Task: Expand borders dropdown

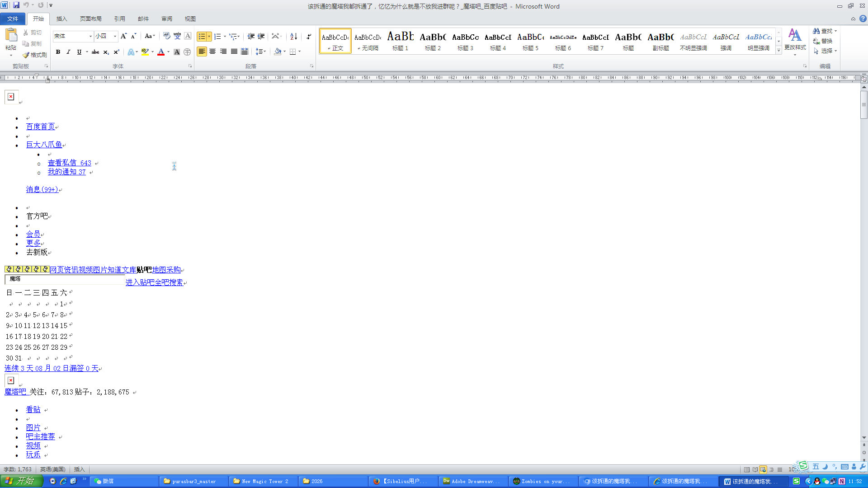Action: click(x=299, y=52)
